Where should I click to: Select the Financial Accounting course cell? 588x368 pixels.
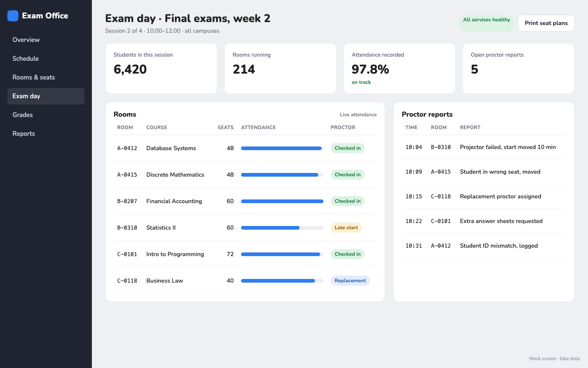click(174, 201)
